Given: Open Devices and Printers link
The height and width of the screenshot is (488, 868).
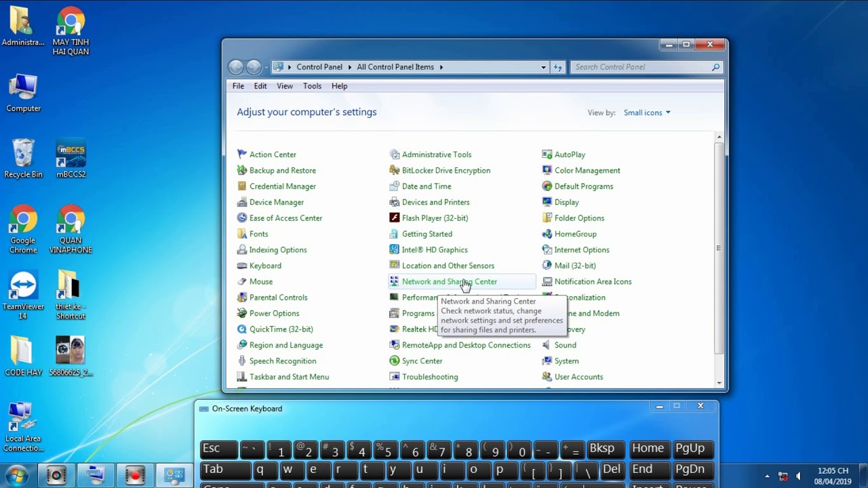Looking at the screenshot, I should click(435, 202).
